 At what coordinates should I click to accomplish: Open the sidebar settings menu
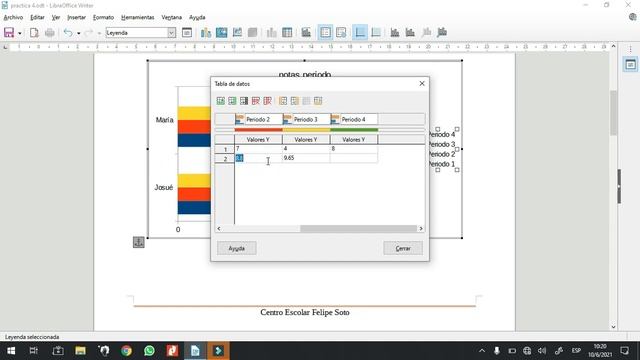[x=631, y=49]
